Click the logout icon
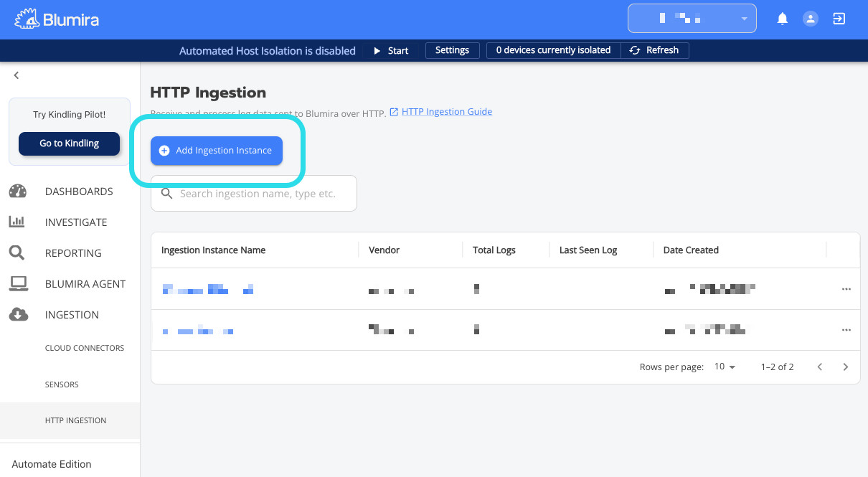 pos(839,19)
